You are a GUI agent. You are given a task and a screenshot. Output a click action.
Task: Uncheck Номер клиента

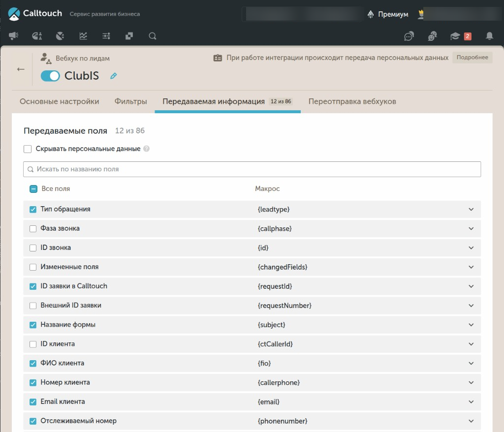coord(33,382)
